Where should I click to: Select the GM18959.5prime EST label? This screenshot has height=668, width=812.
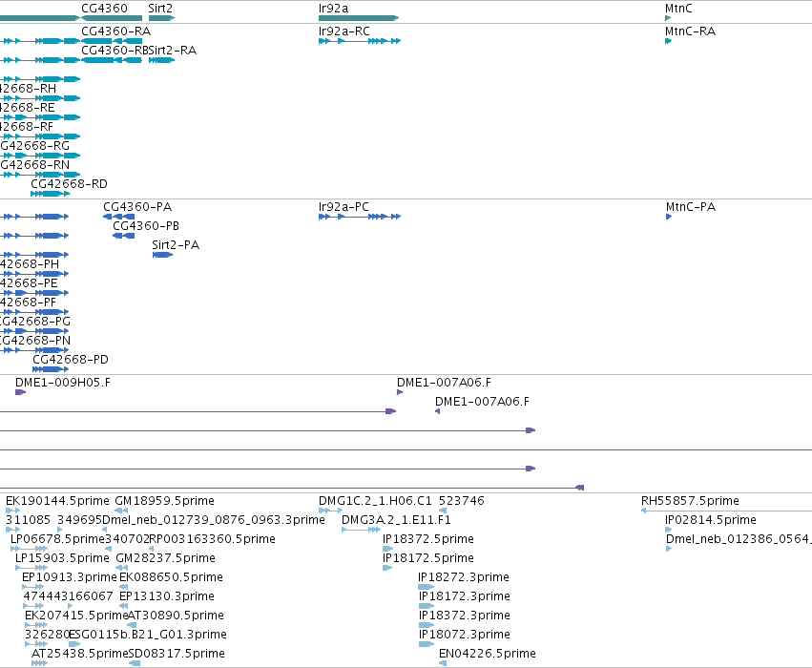coord(165,501)
